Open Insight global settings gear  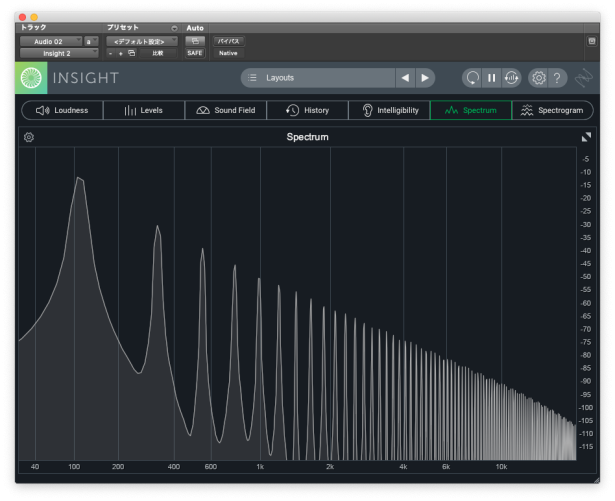pyautogui.click(x=538, y=78)
